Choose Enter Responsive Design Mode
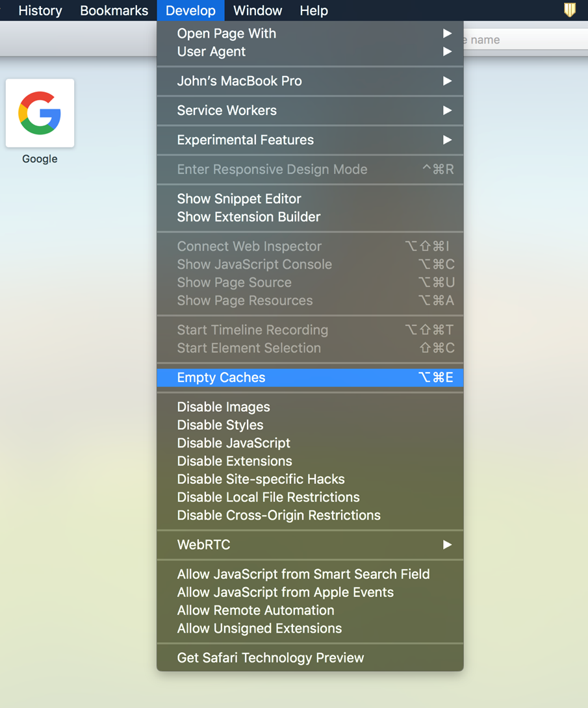588x708 pixels. [311, 170]
